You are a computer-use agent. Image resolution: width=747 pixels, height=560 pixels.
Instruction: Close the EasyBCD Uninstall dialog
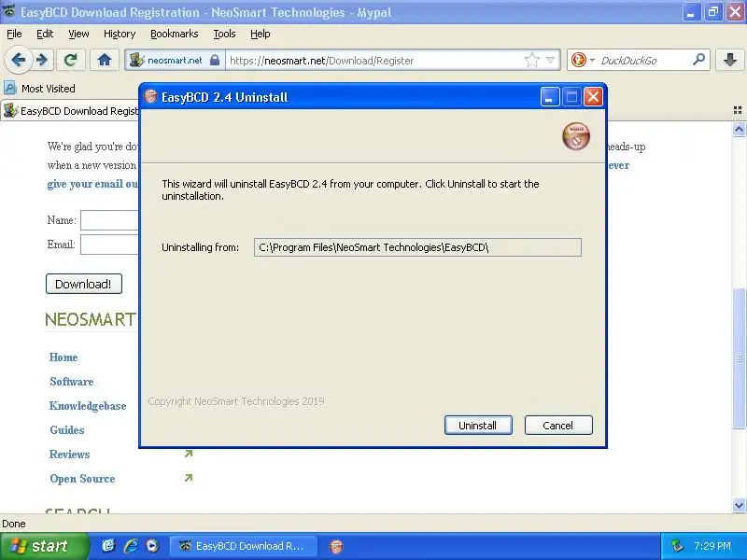(593, 97)
